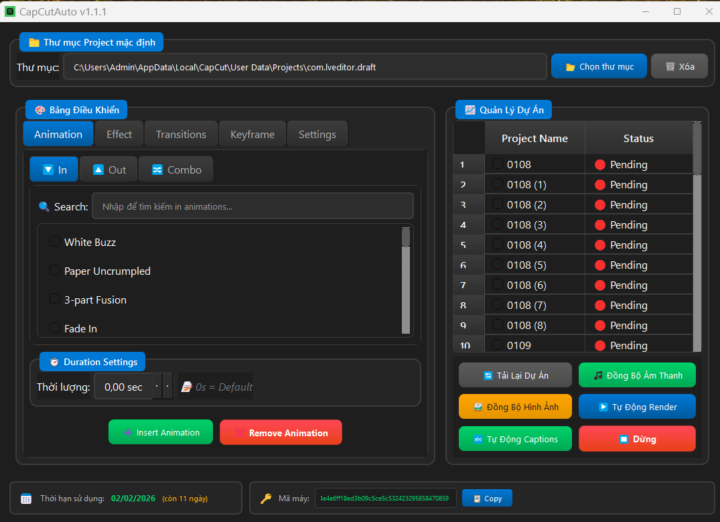Click the Pending status of 0108 (2)

639,205
